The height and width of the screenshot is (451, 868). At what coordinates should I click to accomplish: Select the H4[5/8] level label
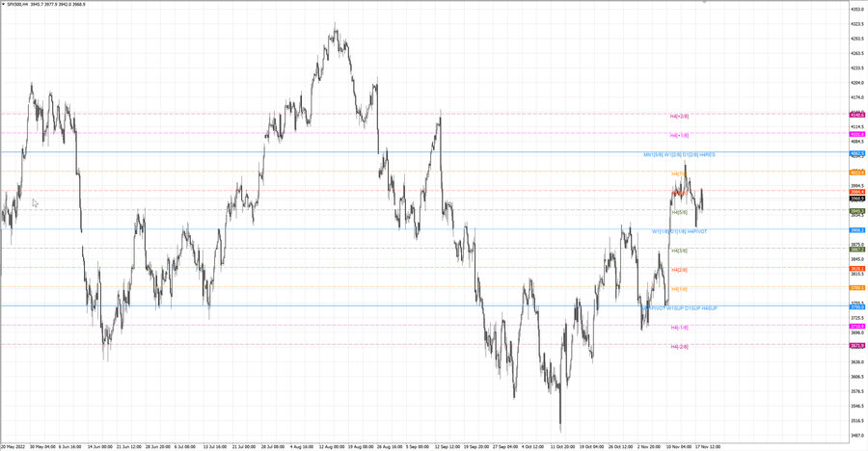click(x=679, y=213)
